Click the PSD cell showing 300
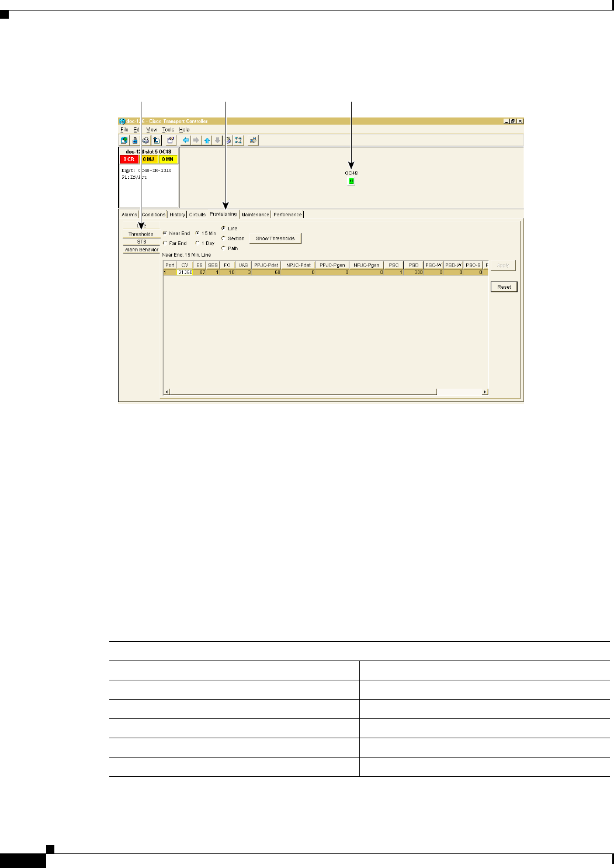 [x=414, y=272]
